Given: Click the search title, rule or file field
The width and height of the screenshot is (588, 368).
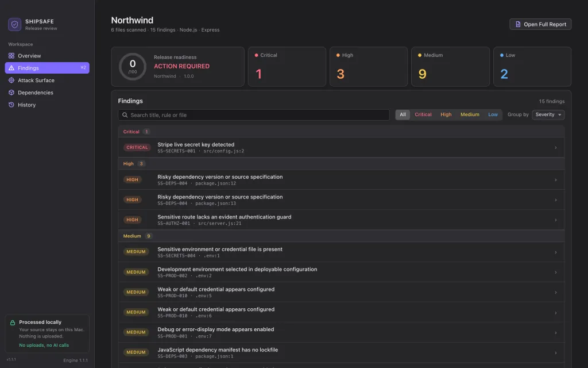Looking at the screenshot, I should [254, 115].
